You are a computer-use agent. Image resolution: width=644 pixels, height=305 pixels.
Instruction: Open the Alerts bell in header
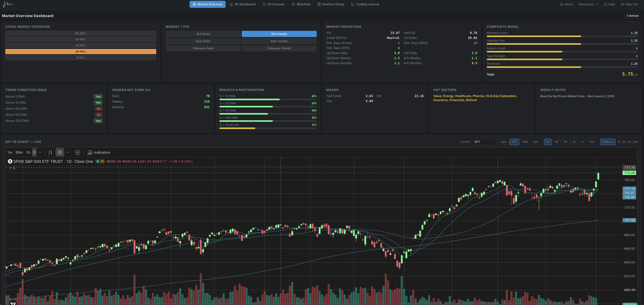[x=566, y=4]
